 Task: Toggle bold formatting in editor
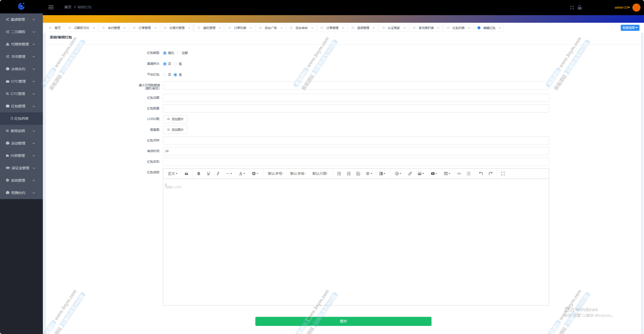click(x=199, y=174)
